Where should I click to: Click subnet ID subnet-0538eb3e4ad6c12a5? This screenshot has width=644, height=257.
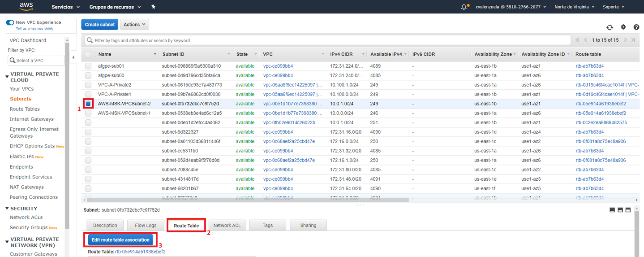pyautogui.click(x=192, y=113)
